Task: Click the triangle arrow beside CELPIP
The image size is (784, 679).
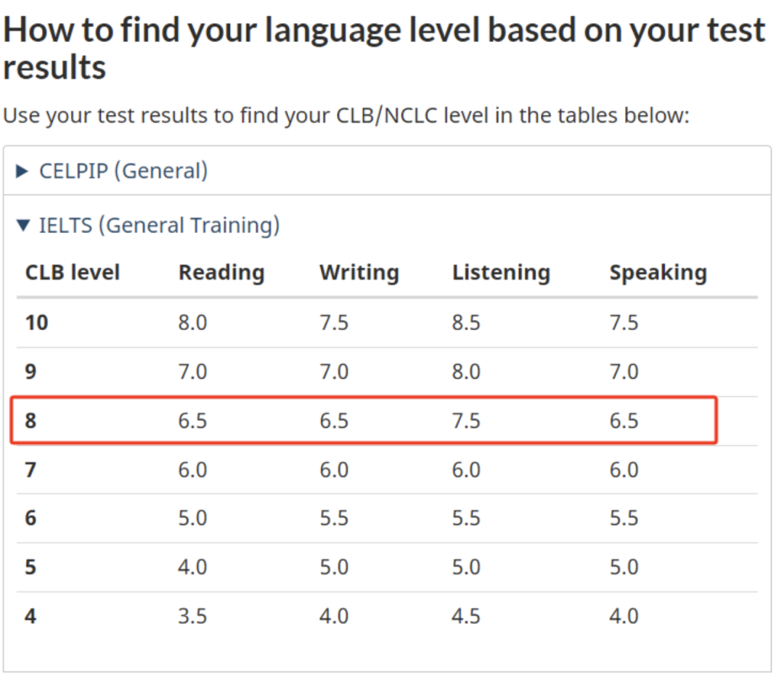Action: 23,171
